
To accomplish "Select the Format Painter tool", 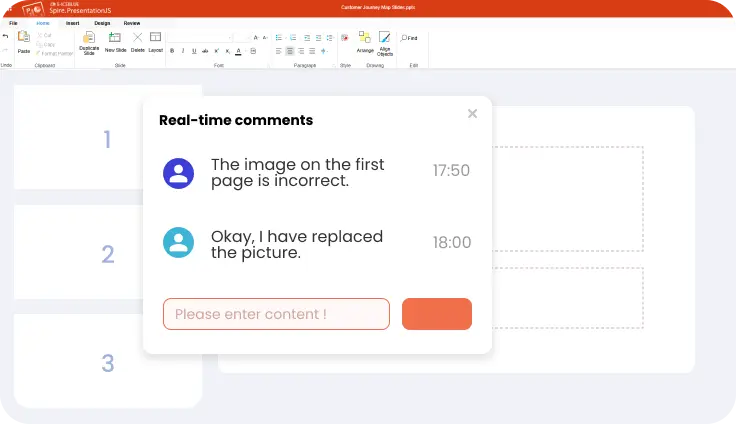I will tap(54, 54).
